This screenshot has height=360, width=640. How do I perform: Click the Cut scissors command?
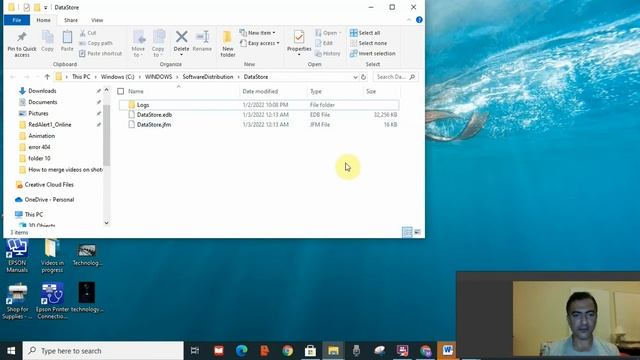[x=88, y=33]
